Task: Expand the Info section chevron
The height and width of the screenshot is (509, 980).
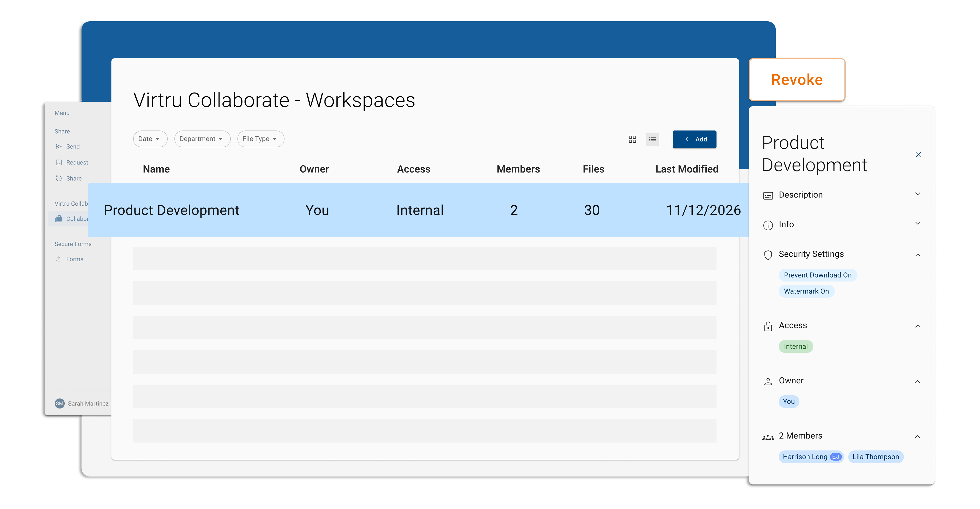Action: 918,223
